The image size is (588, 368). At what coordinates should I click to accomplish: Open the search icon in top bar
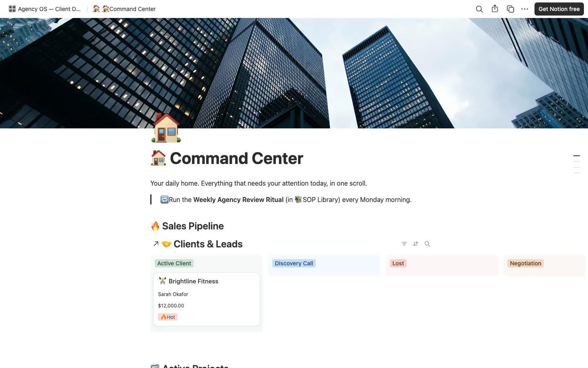[479, 9]
